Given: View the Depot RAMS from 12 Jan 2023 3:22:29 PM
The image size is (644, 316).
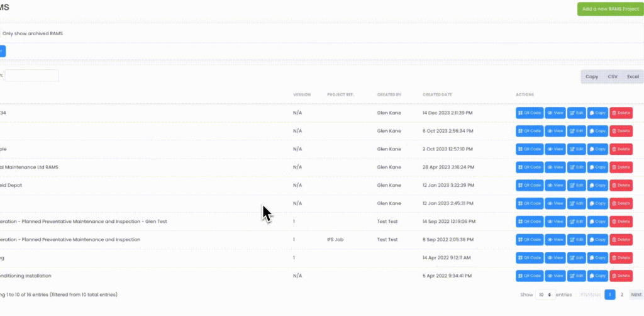Looking at the screenshot, I should point(555,185).
